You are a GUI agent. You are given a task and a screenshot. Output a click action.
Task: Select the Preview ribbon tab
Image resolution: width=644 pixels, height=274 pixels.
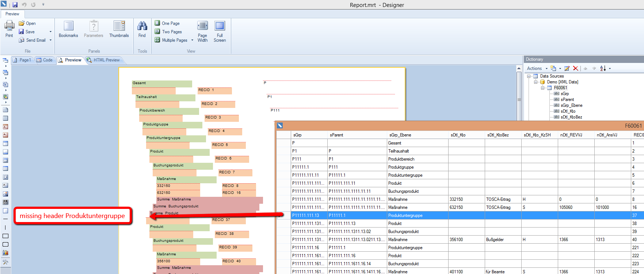coord(12,14)
